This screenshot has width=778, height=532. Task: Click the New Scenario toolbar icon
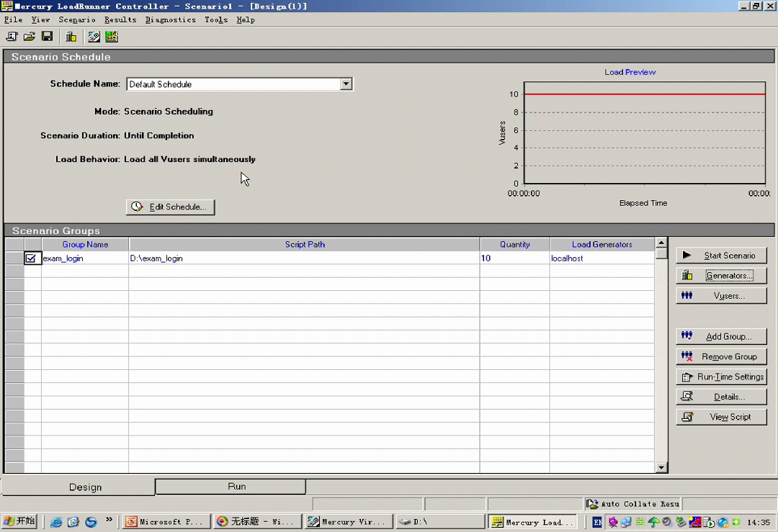point(12,37)
